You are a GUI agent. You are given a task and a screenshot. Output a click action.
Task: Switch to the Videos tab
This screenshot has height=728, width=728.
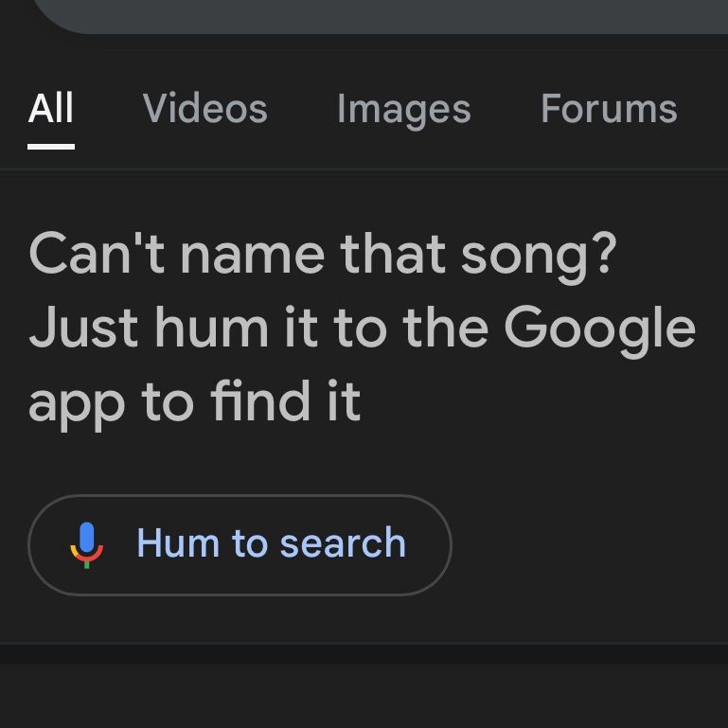pos(204,109)
